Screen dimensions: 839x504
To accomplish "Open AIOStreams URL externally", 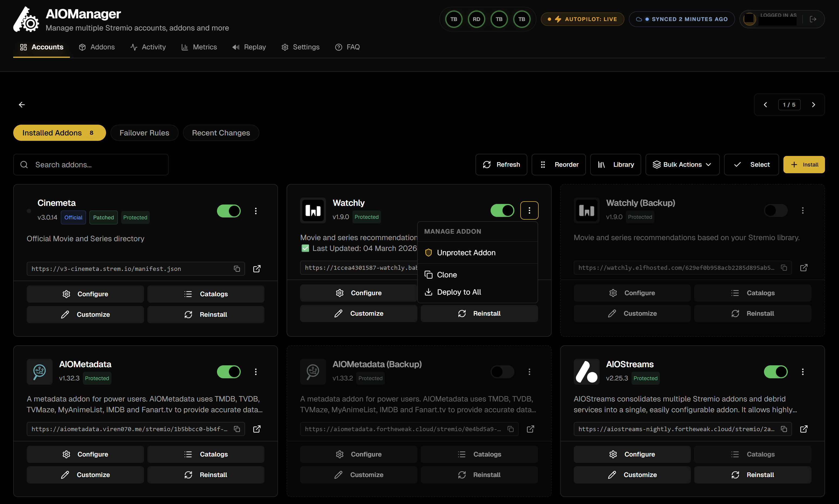I will click(804, 429).
